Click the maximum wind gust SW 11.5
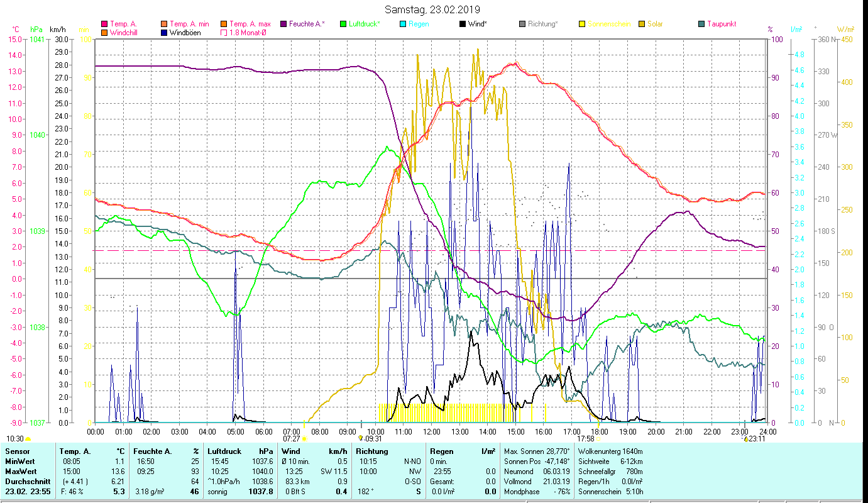 pyautogui.click(x=334, y=472)
